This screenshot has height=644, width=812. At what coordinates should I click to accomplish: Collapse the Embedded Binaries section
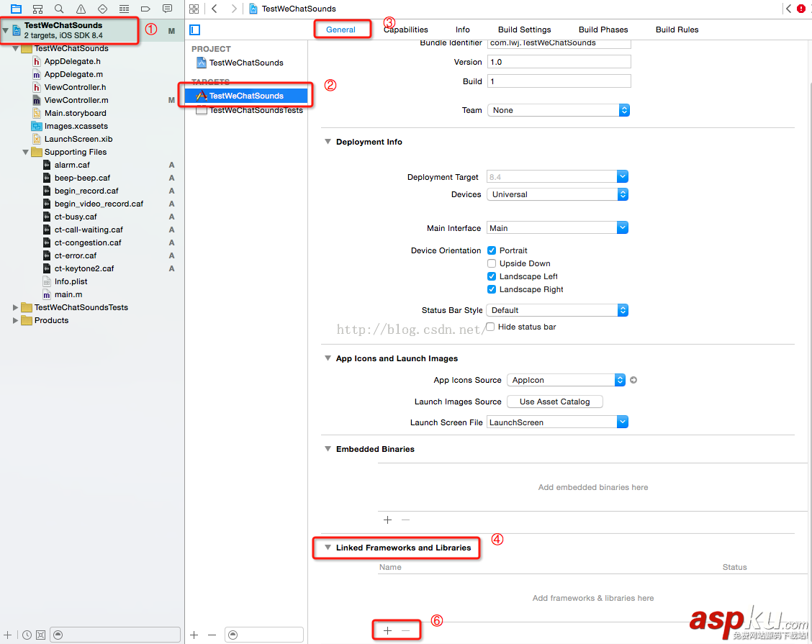click(328, 448)
